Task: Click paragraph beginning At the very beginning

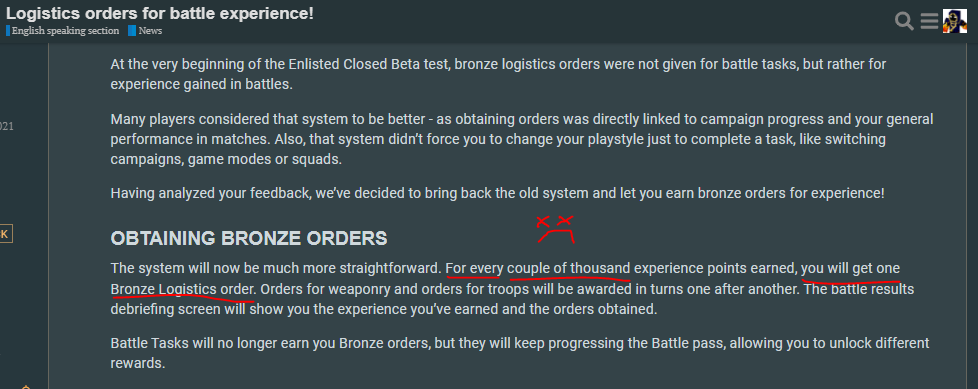Action: pos(498,74)
